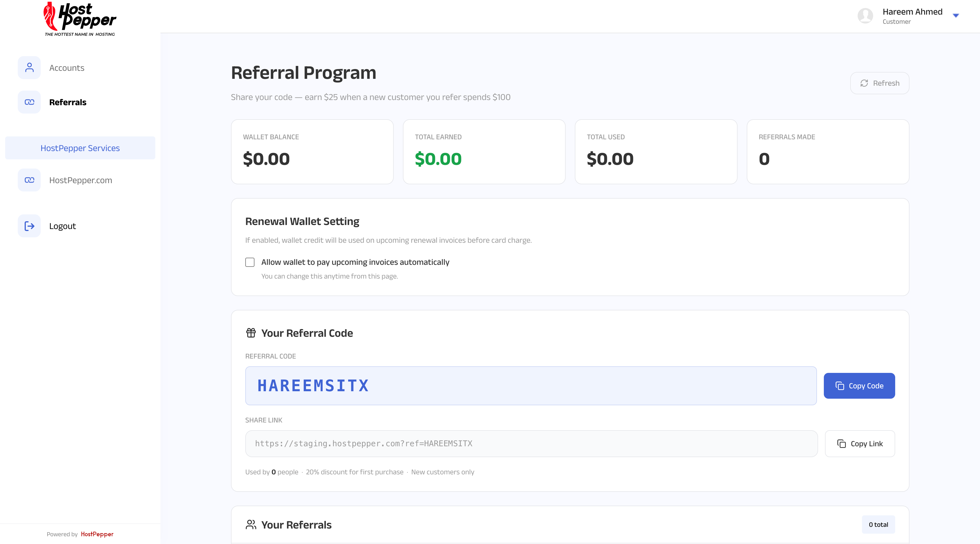Copy the referral code
Image resolution: width=980 pixels, height=544 pixels.
pyautogui.click(x=859, y=386)
